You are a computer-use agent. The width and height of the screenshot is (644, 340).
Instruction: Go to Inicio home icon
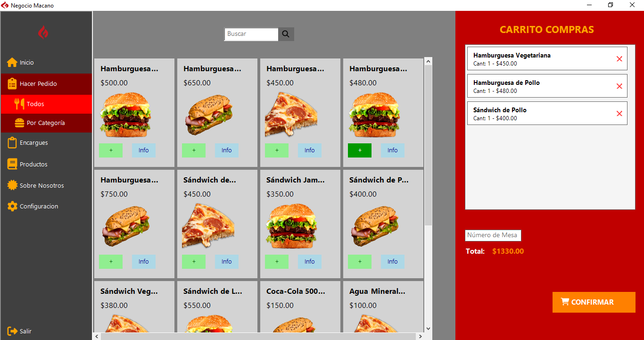pyautogui.click(x=12, y=62)
